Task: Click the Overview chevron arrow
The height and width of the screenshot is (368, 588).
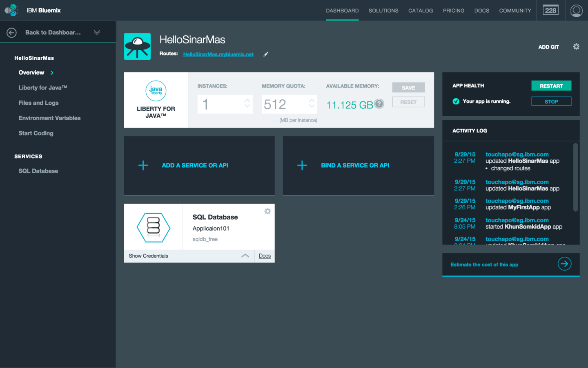Action: [x=52, y=73]
